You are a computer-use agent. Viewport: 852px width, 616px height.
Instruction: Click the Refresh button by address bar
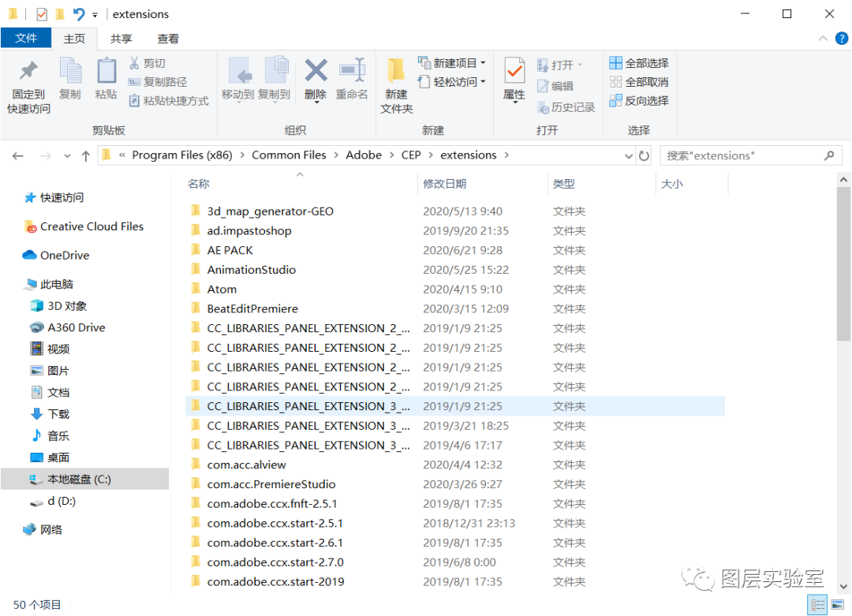(644, 156)
